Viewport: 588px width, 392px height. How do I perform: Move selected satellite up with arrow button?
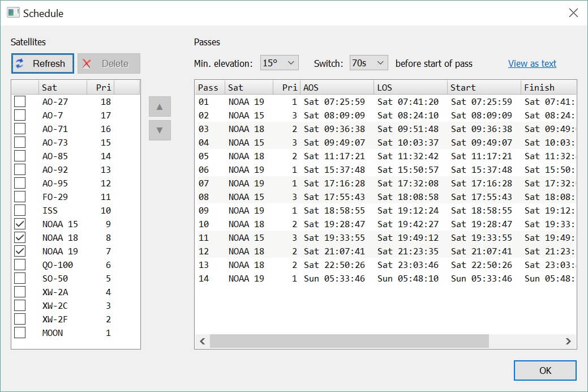(x=160, y=106)
